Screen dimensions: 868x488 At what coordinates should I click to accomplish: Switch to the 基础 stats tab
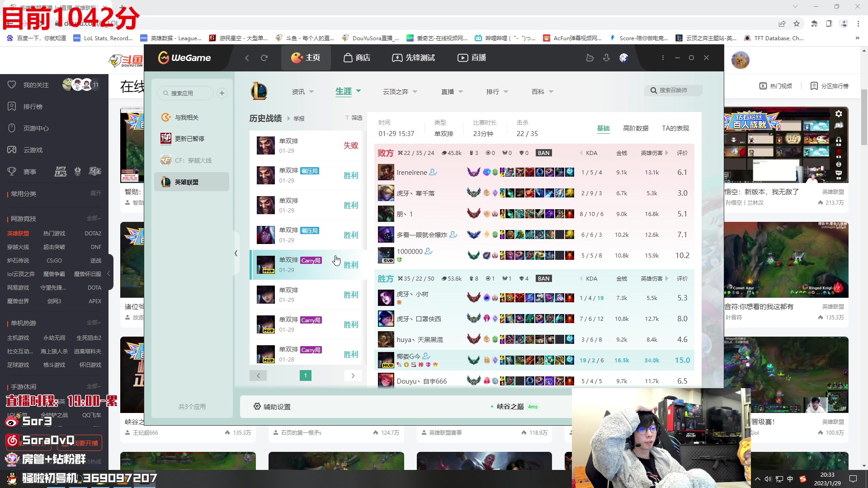603,128
